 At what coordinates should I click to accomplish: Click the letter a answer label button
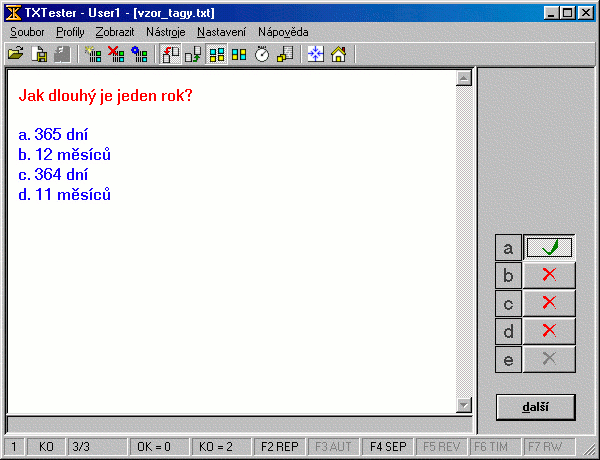coord(508,248)
